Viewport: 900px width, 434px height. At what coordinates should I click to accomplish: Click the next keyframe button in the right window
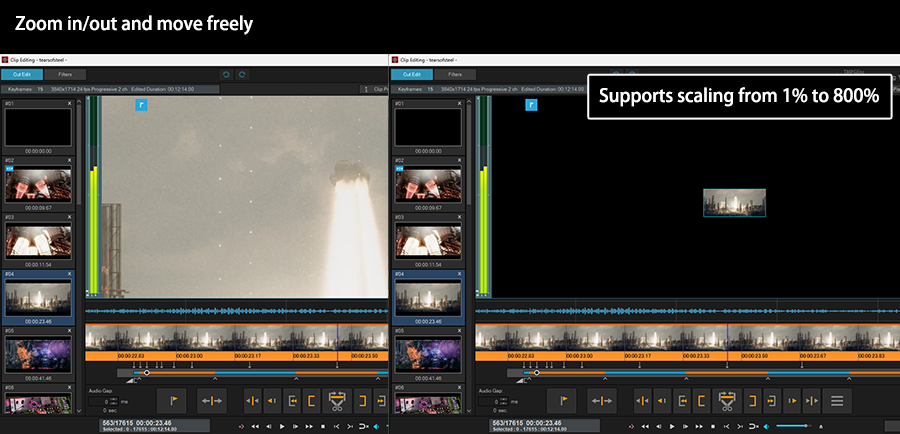pyautogui.click(x=792, y=400)
